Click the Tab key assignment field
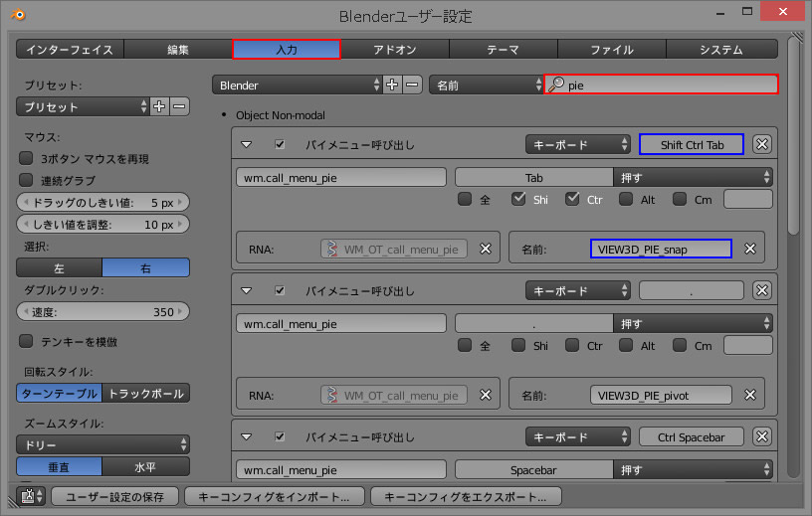The image size is (812, 516). click(x=534, y=177)
